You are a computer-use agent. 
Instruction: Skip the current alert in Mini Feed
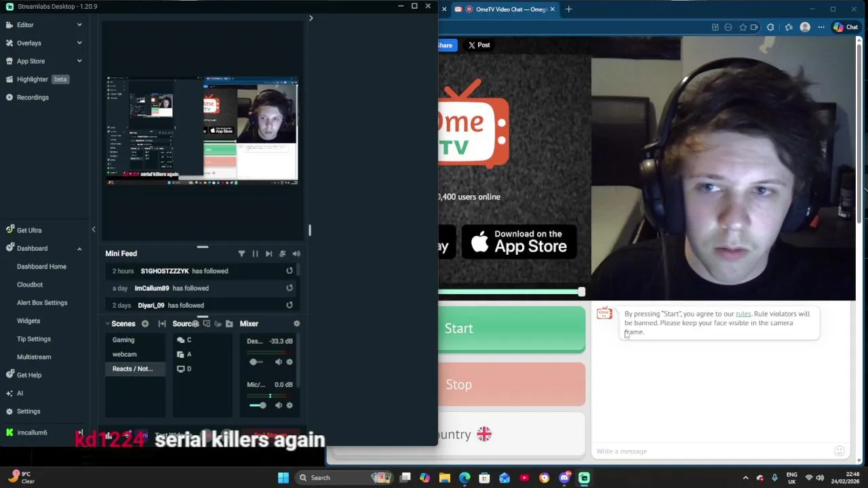(269, 253)
